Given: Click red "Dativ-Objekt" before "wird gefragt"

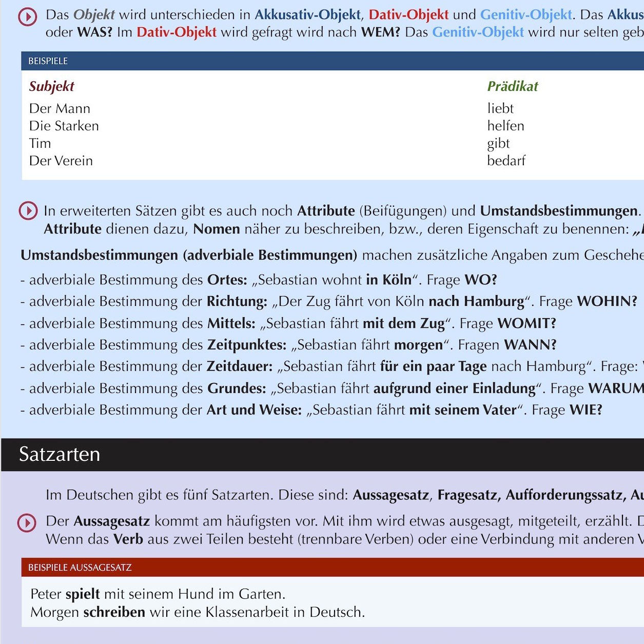Looking at the screenshot, I should [x=177, y=32].
